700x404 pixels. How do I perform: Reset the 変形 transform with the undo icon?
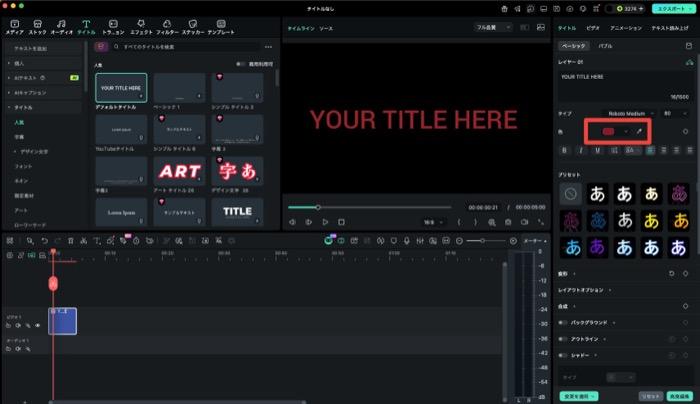[x=671, y=273]
